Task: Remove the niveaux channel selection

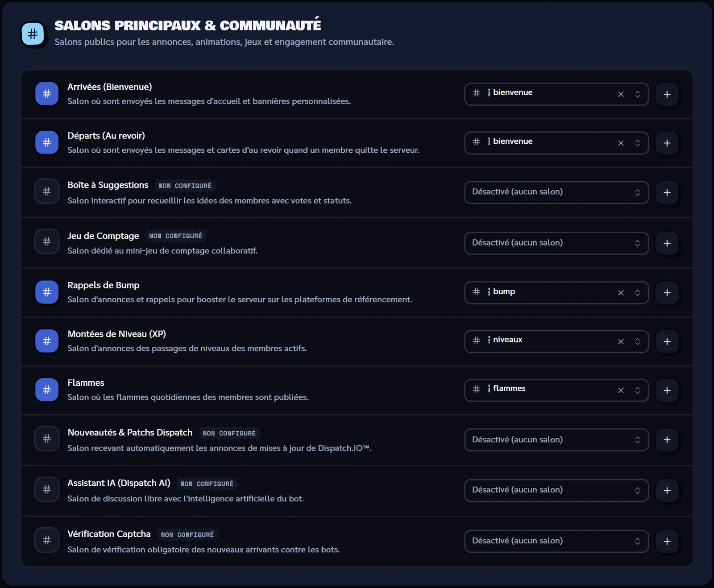Action: 621,342
